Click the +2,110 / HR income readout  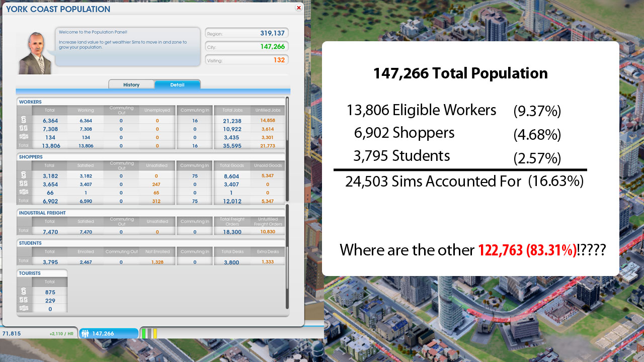[62, 334]
